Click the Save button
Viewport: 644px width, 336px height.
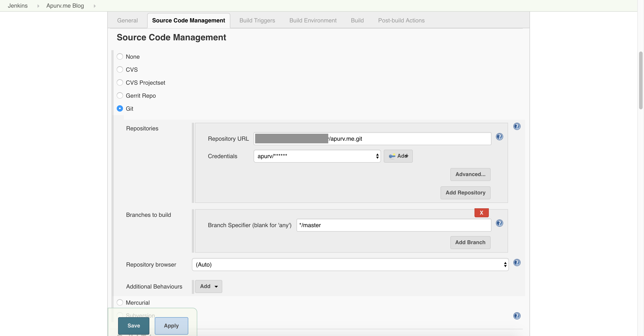(x=133, y=325)
